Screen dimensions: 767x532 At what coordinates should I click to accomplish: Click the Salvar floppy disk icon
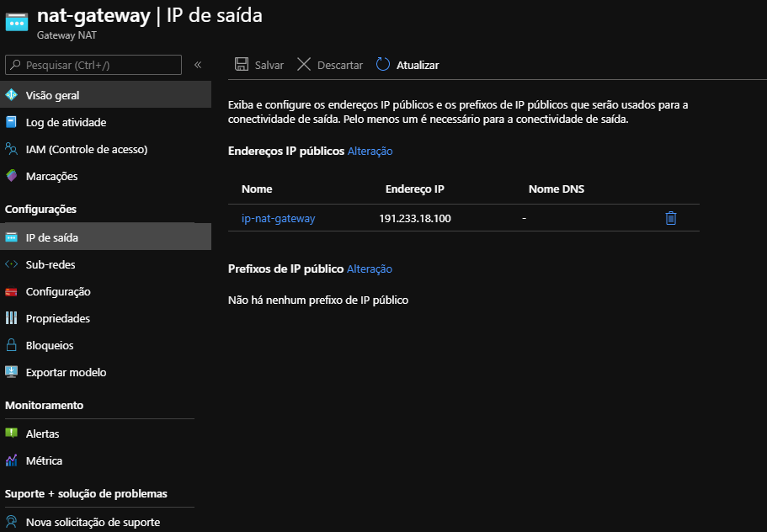pos(242,65)
